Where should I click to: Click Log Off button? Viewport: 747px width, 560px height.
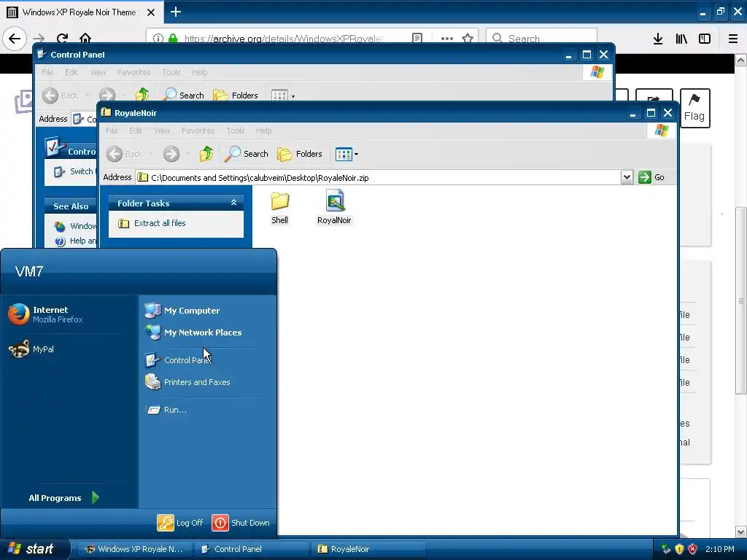point(180,523)
